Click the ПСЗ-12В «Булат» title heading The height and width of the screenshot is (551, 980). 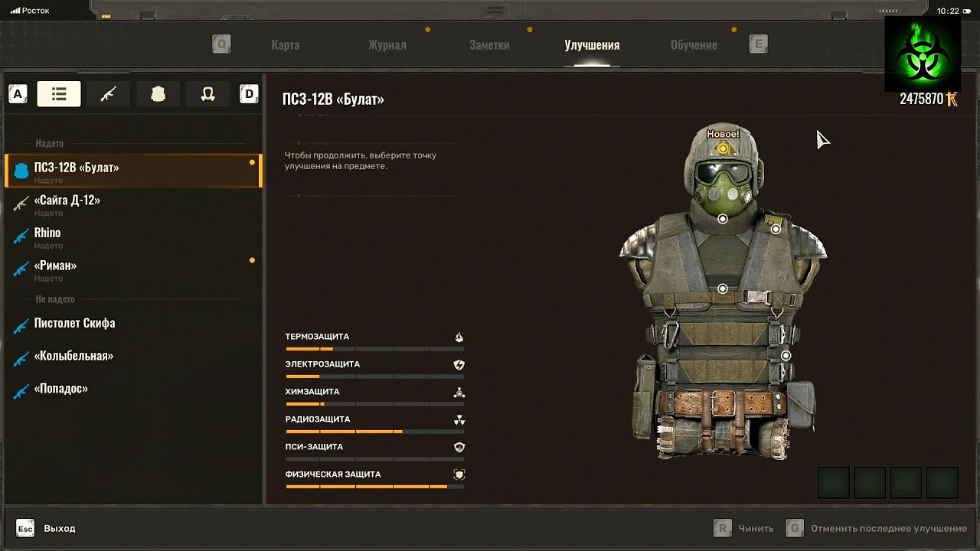[x=333, y=99]
